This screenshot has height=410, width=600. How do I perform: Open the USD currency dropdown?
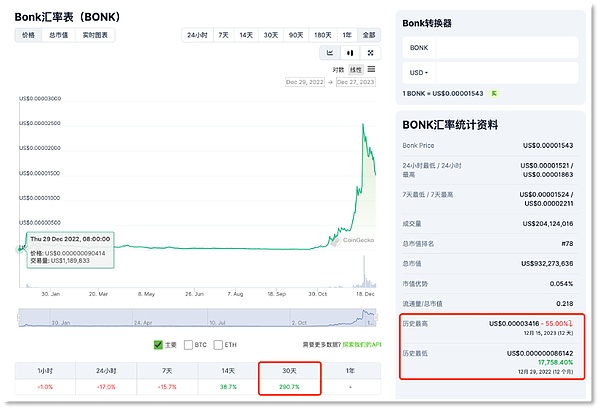[419, 72]
